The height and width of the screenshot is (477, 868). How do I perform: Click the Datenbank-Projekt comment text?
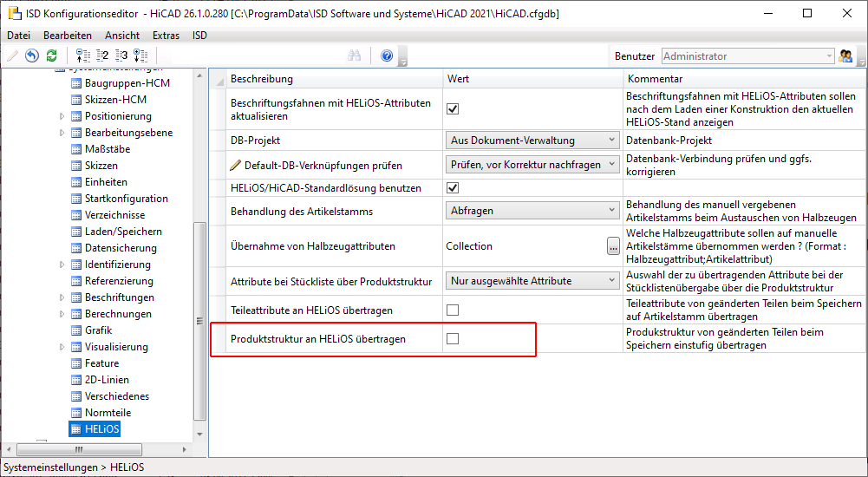click(669, 140)
